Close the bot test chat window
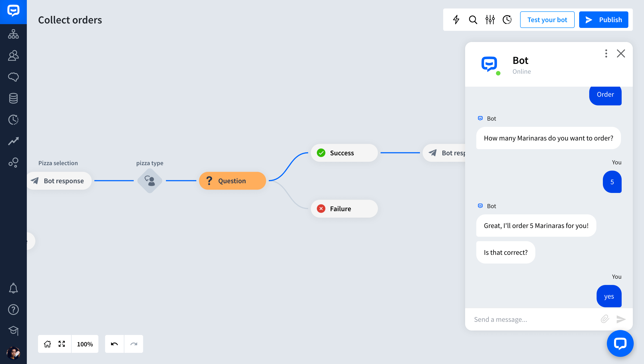644x364 pixels. tap(621, 53)
